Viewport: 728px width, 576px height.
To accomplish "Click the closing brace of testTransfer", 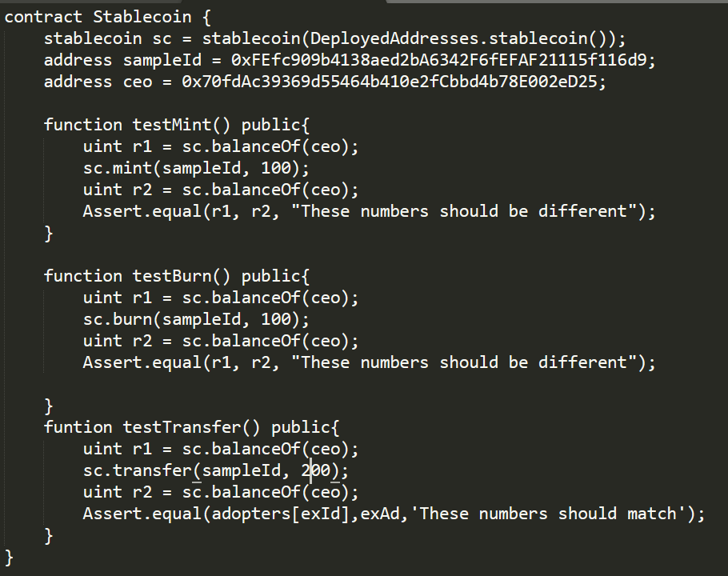I will (x=48, y=536).
